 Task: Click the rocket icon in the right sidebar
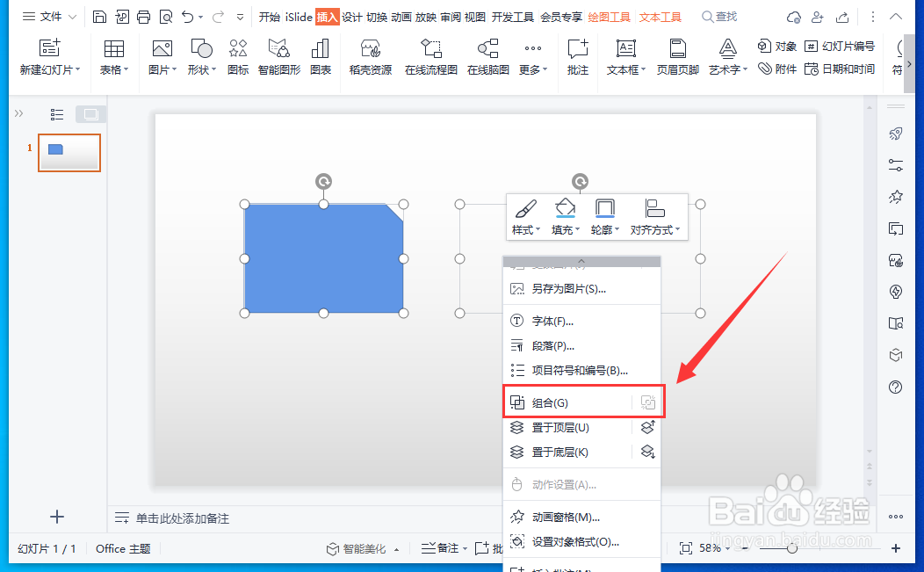tap(896, 134)
